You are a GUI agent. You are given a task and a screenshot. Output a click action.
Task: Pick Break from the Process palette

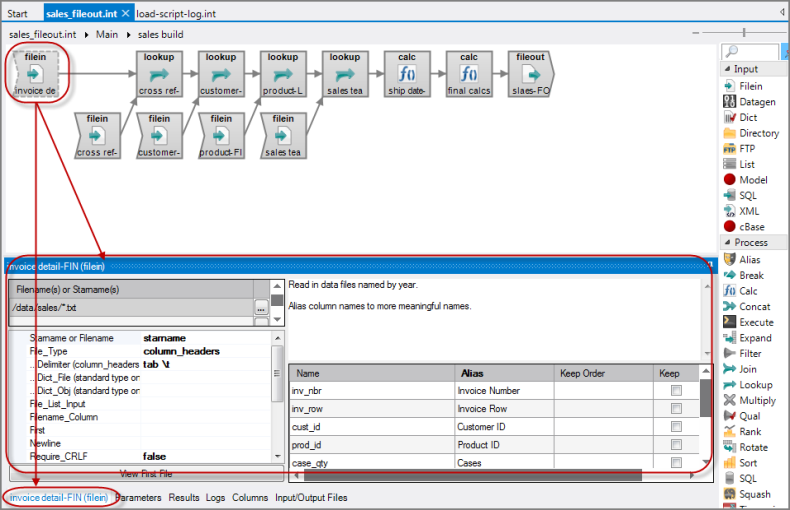(x=744, y=275)
